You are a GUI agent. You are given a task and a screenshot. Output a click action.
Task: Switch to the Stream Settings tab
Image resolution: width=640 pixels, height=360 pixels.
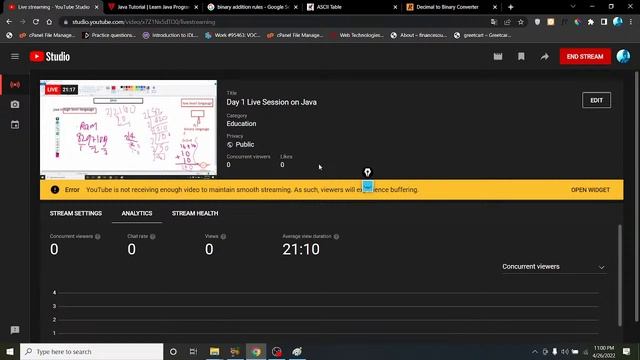coord(76,213)
